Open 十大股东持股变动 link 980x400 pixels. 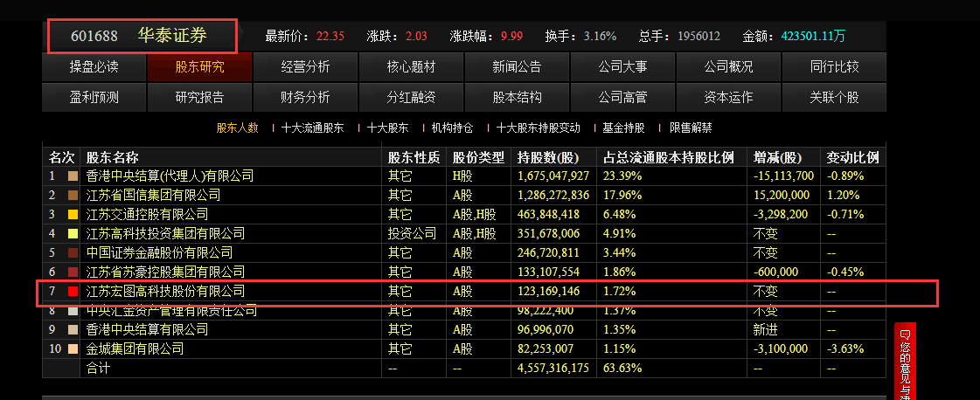[x=539, y=128]
